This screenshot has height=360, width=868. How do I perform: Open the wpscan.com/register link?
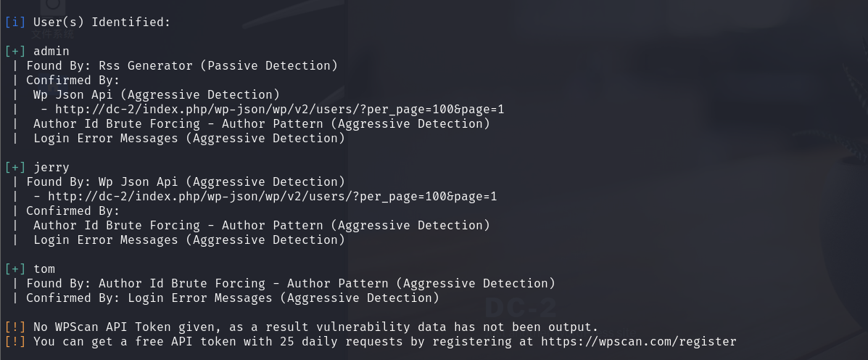click(639, 342)
